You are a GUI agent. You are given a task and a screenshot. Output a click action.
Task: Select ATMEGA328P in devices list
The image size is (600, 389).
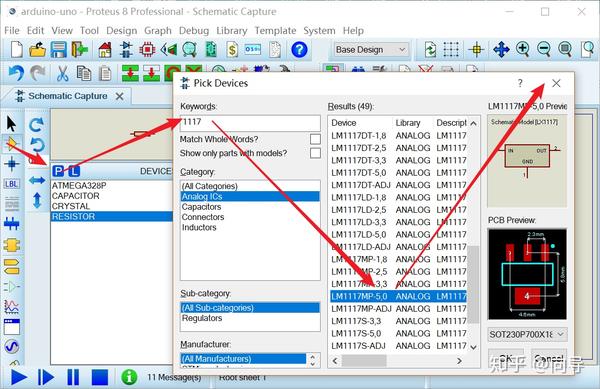[112, 186]
